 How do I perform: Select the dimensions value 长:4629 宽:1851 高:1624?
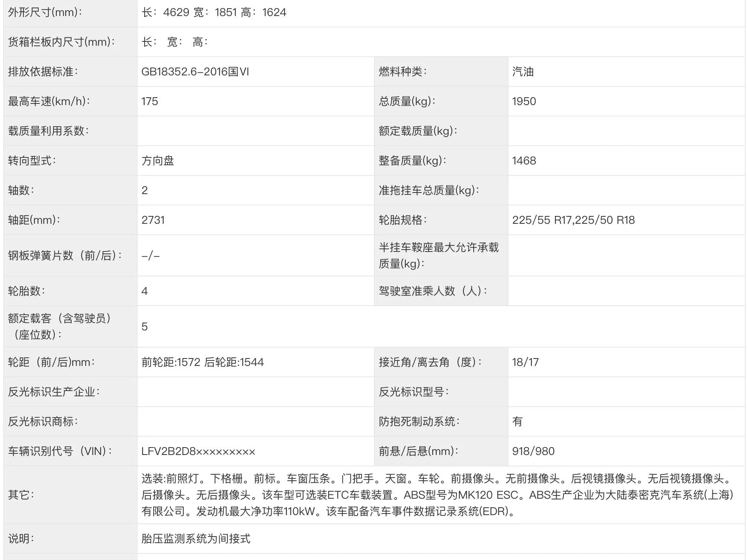click(214, 12)
